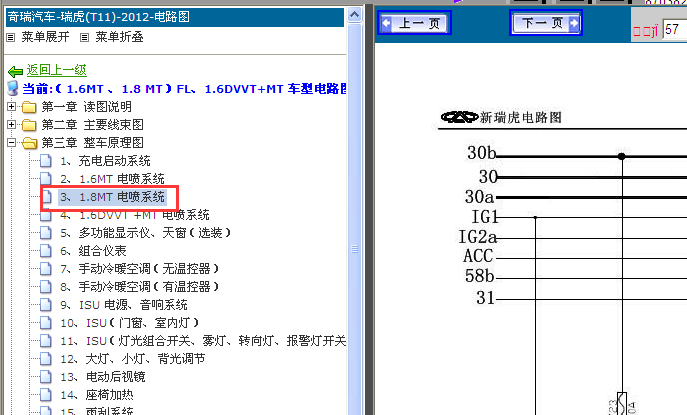The image size is (687, 415).
Task: Click the IG1 line label in diagram
Action: [485, 217]
